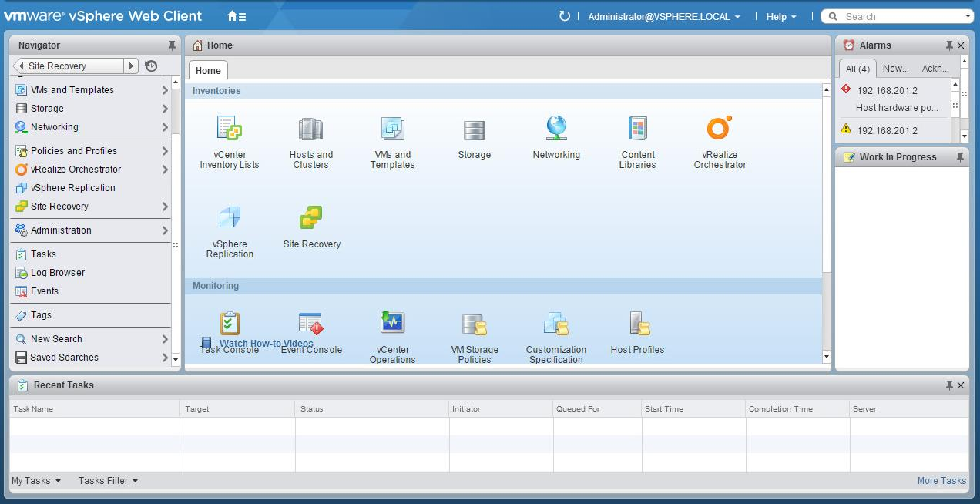This screenshot has width=980, height=504.
Task: Click navigator forward arrow button
Action: point(131,66)
